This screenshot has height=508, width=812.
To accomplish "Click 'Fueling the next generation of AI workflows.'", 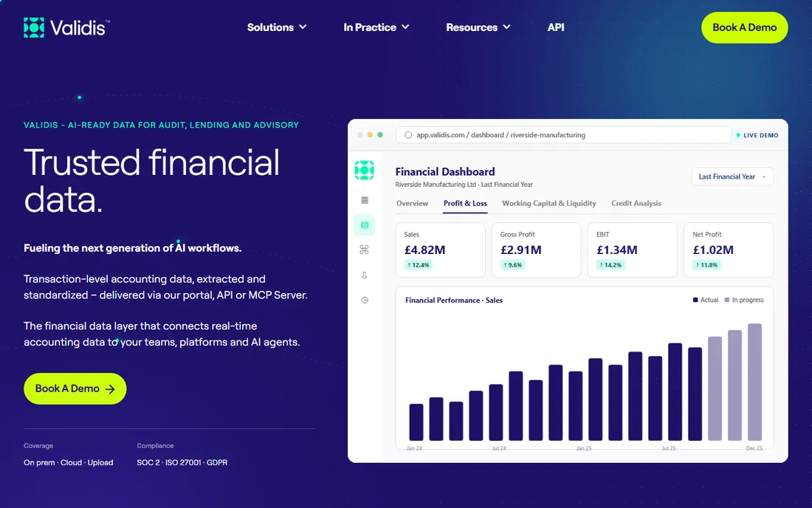I will [x=133, y=248].
